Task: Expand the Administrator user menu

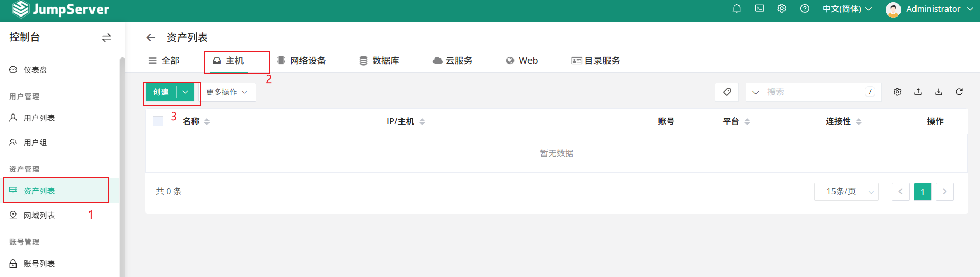Action: pyautogui.click(x=970, y=9)
